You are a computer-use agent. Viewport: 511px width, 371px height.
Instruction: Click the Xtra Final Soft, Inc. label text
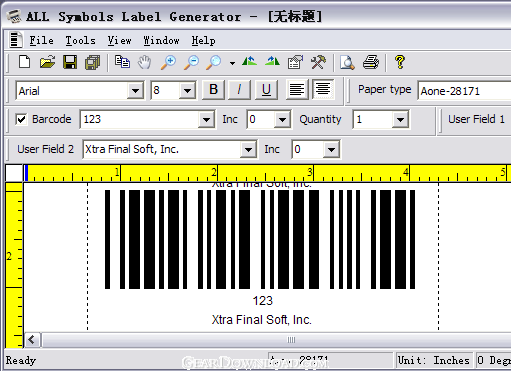262,320
